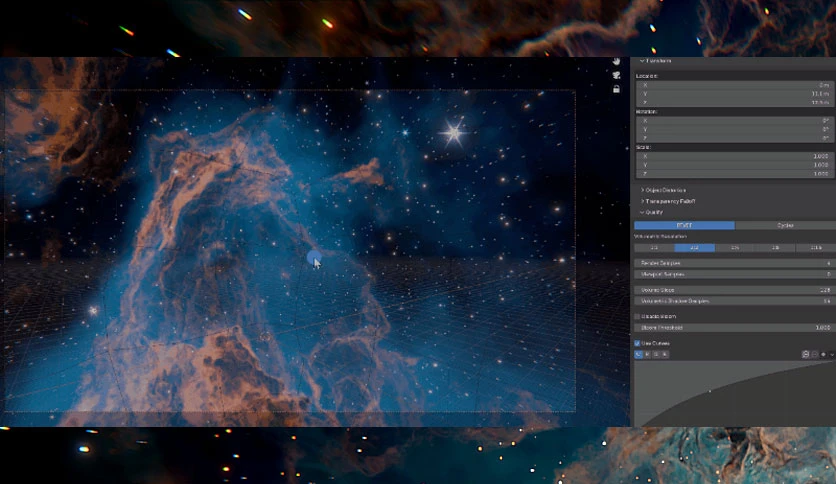Switch to the EEVEE render tab

[684, 225]
